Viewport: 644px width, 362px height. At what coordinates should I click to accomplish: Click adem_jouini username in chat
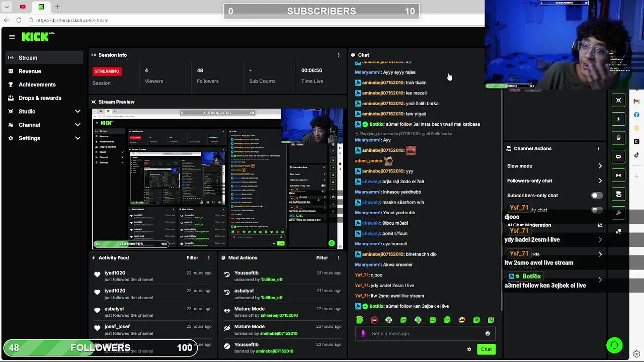point(368,161)
